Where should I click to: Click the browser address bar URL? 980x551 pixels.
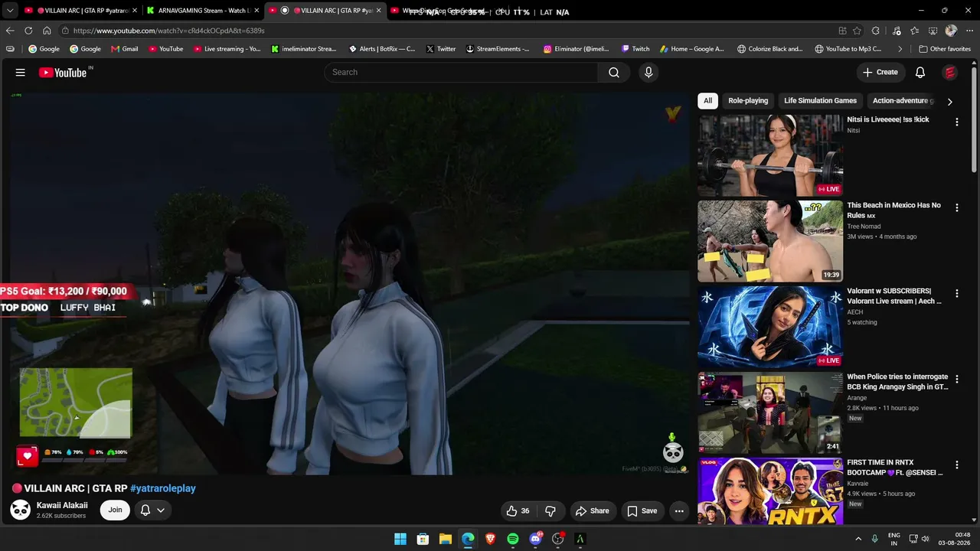169,31
